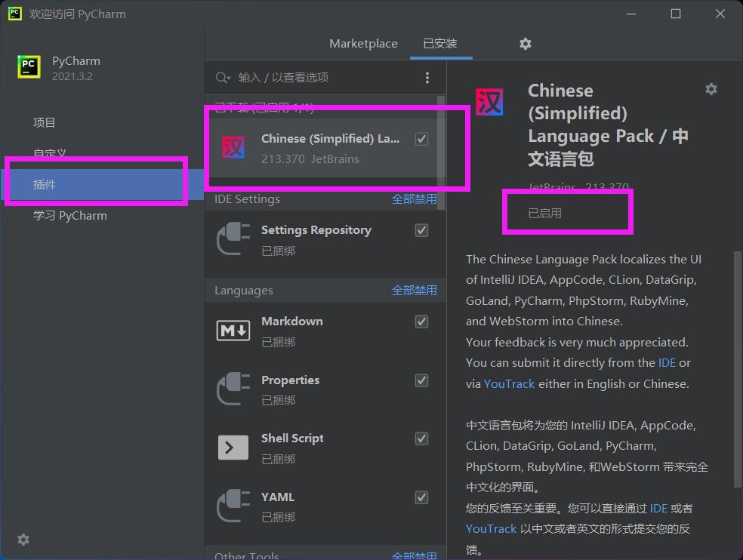Screen dimensions: 743x560
Task: Open the IDE link in English description
Action: [667, 363]
